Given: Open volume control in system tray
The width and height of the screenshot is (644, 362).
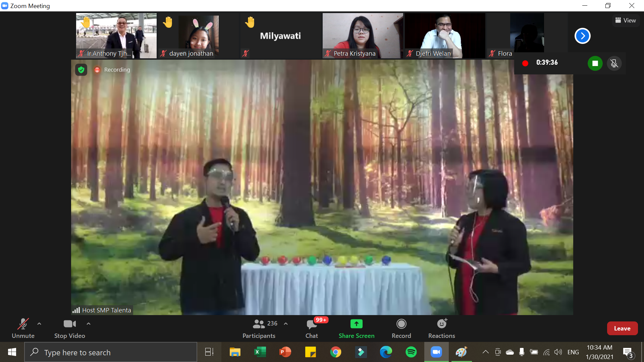Looking at the screenshot, I should pyautogui.click(x=558, y=352).
